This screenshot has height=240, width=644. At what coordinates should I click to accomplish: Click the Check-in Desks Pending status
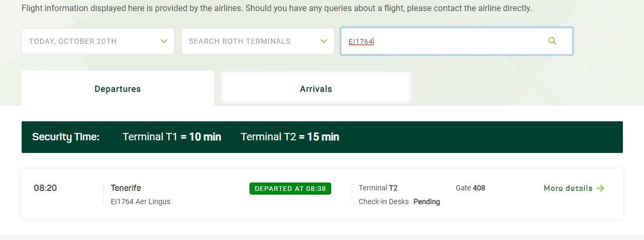coord(399,201)
